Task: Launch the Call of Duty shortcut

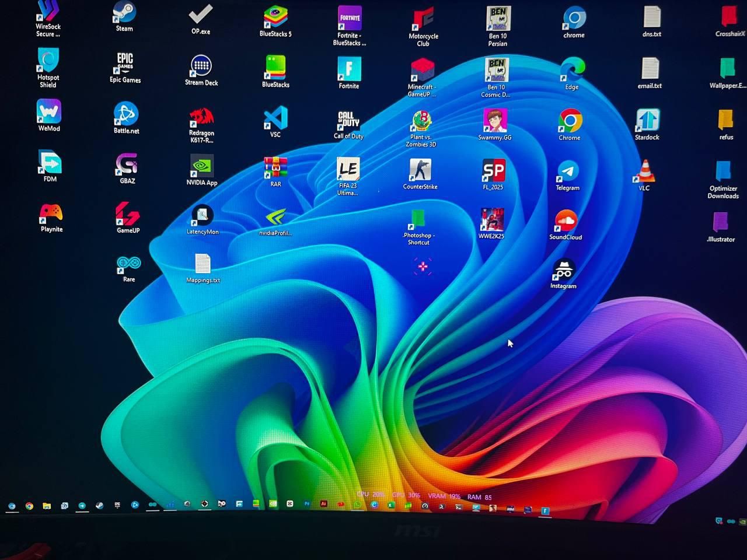Action: click(348, 125)
